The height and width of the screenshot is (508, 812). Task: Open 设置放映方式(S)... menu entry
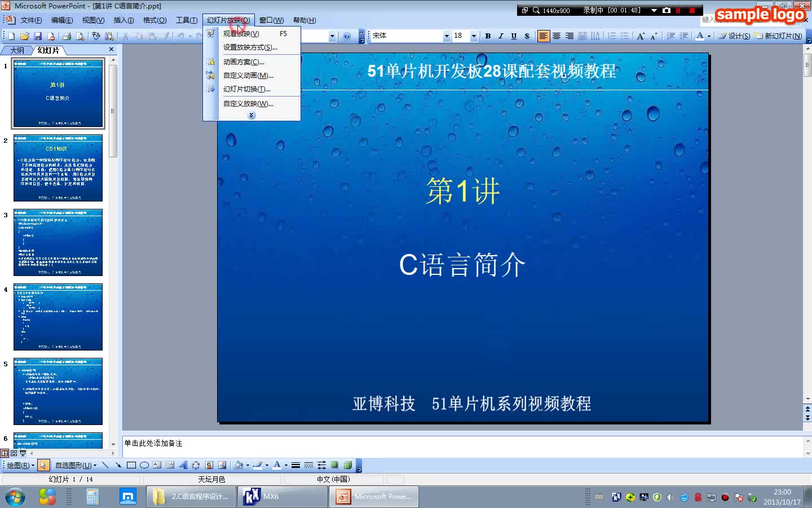point(251,47)
